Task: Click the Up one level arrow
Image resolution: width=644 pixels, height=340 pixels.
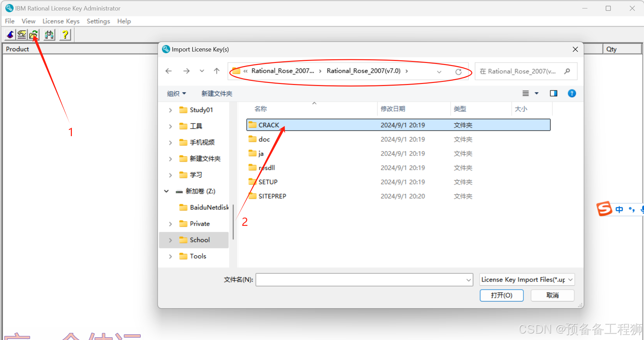Action: [217, 71]
